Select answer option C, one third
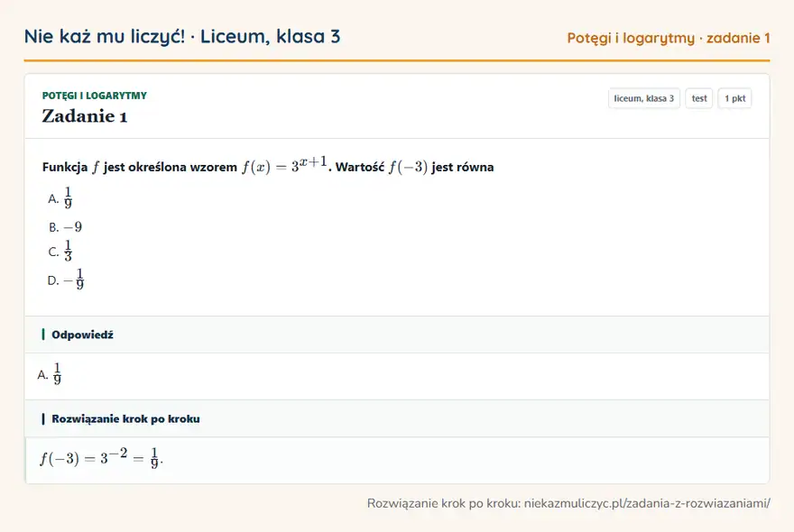This screenshot has height=532, width=794. pos(60,251)
